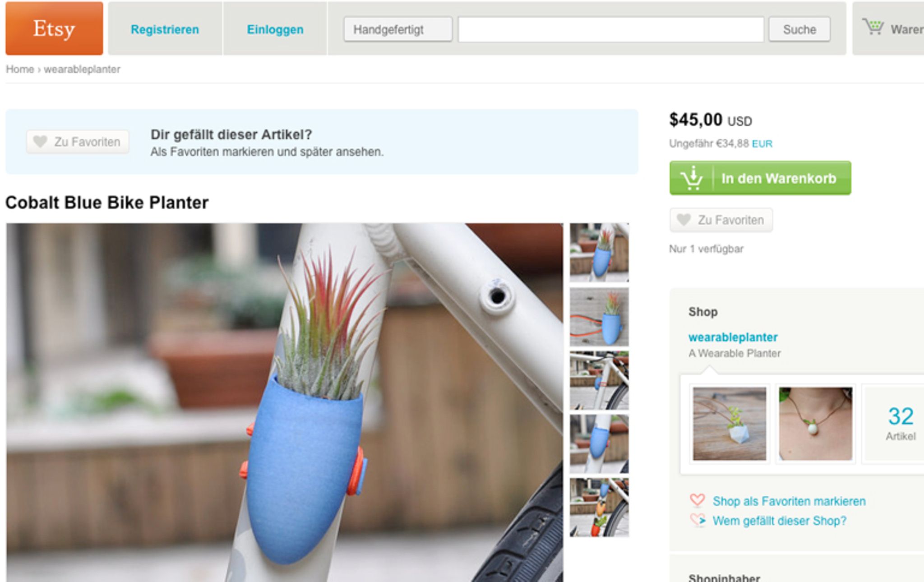The image size is (924, 582).
Task: Open the Registrieren tab
Action: [165, 29]
